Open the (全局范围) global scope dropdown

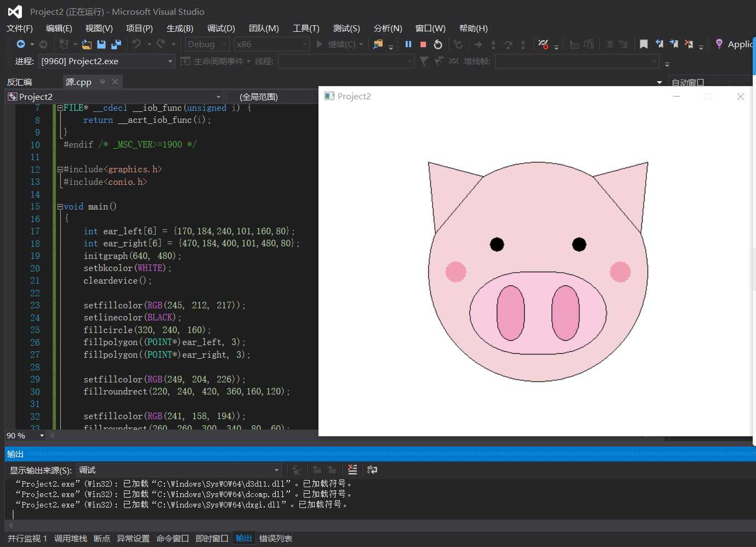click(x=271, y=97)
